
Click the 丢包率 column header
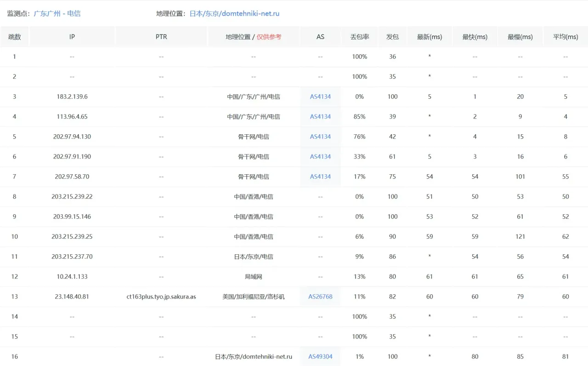pos(360,37)
